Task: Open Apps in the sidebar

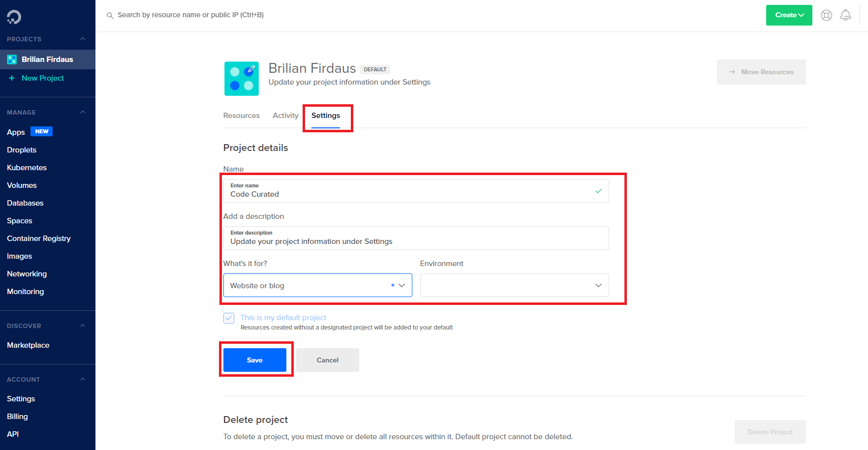Action: [x=16, y=132]
